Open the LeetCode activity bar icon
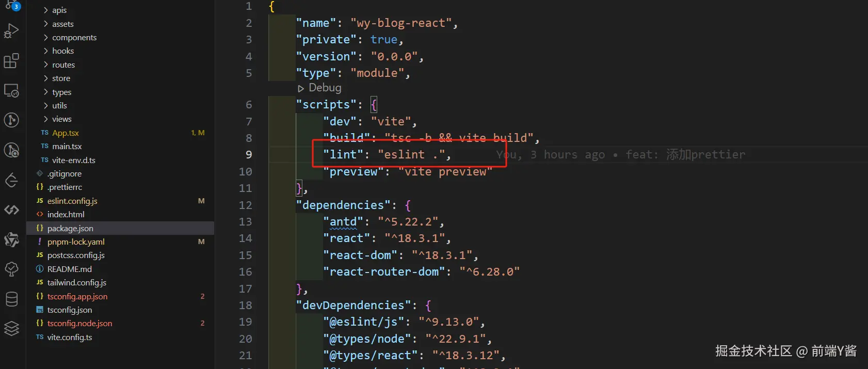This screenshot has height=369, width=868. coord(11,180)
